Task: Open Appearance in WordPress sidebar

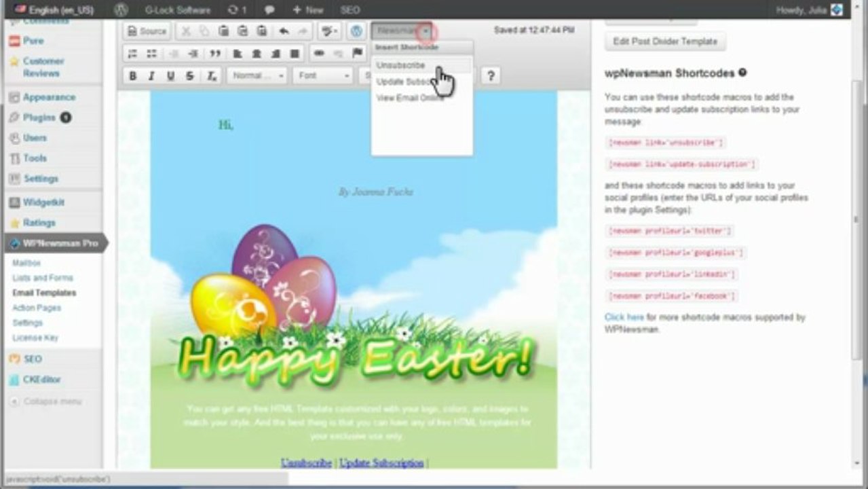Action: coord(49,97)
